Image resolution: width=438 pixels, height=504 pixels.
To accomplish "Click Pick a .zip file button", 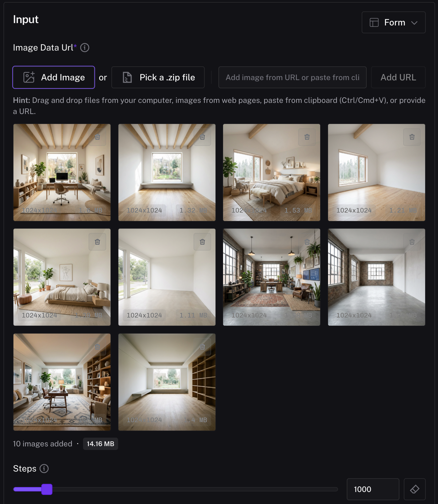I will tap(158, 77).
